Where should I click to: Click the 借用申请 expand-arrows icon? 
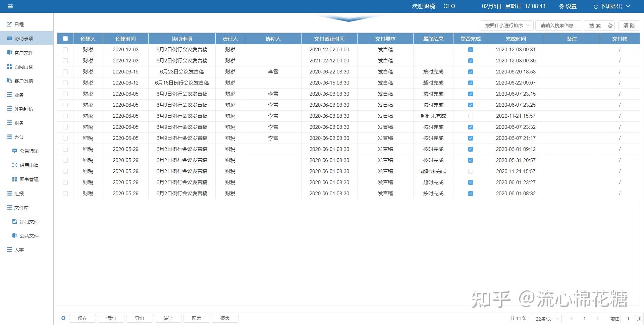click(15, 165)
